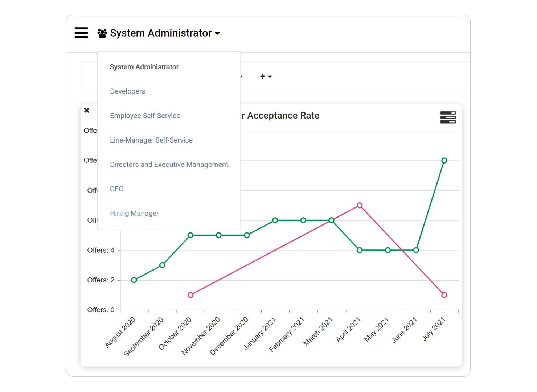
Task: Click the 'March 2021' axis label
Action: [x=318, y=331]
